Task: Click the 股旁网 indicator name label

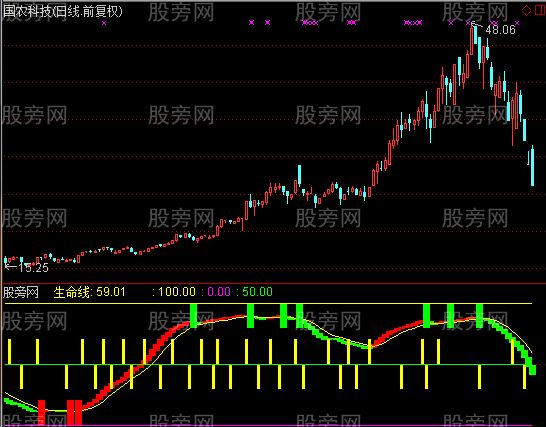Action: 21,292
